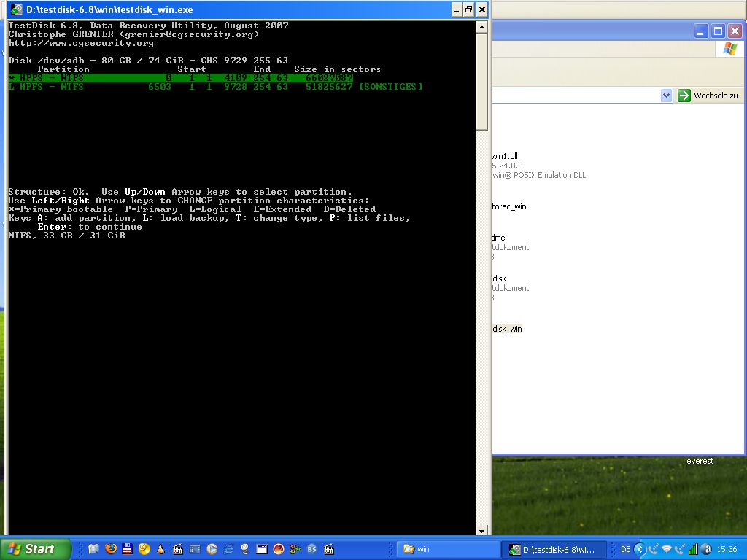
Task: Click the 'Disk /dev/sdb - 80 GB' line
Action: [x=148, y=61]
